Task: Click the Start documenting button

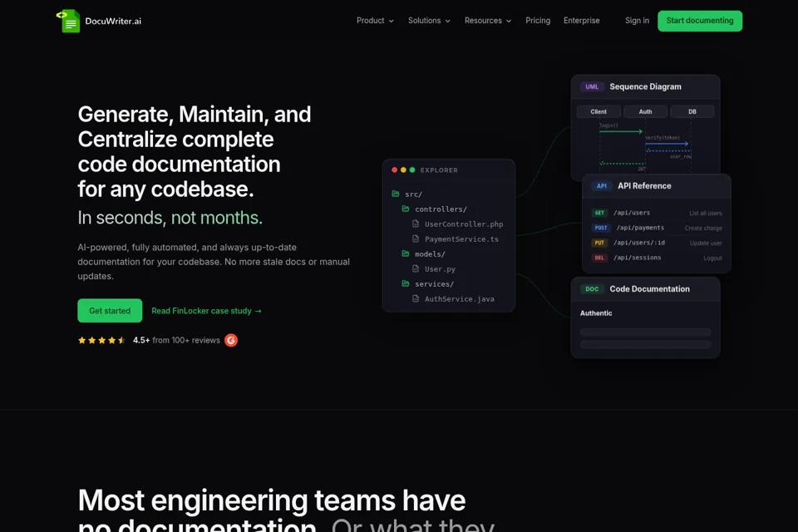Action: tap(700, 21)
